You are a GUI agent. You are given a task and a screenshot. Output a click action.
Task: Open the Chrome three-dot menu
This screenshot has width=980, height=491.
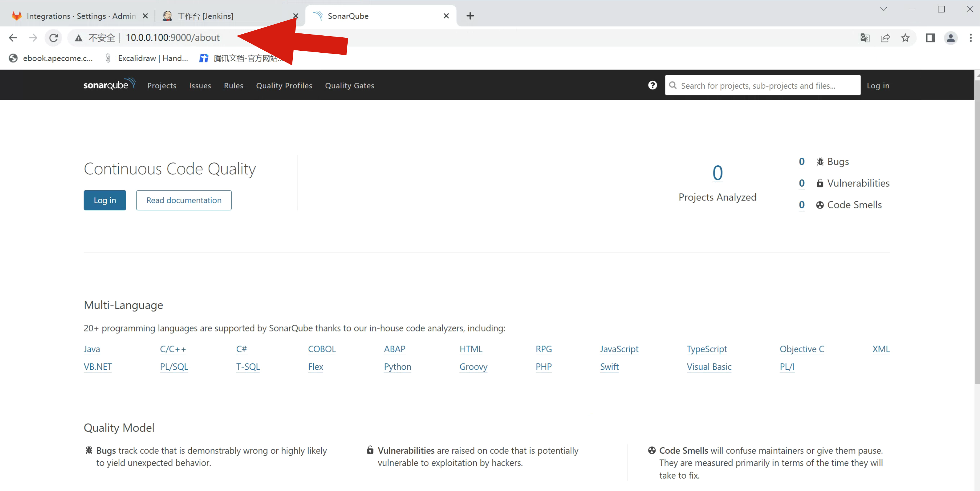pos(970,38)
